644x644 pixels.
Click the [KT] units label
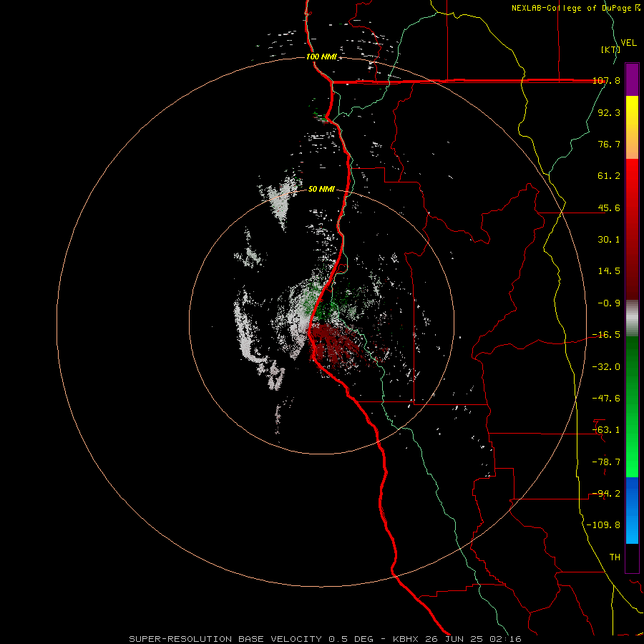pos(610,49)
